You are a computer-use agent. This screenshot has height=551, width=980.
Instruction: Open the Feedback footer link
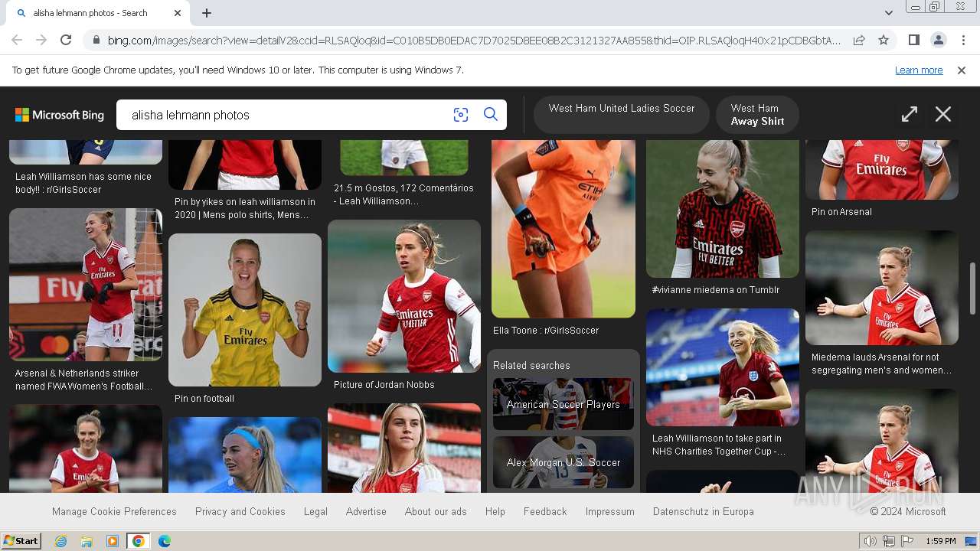point(545,511)
